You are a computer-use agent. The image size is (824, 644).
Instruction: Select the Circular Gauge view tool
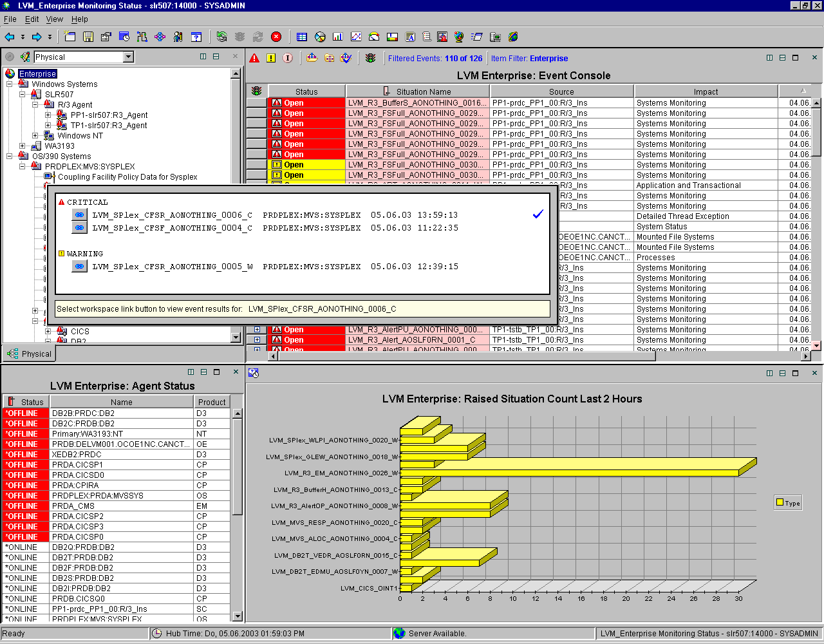pyautogui.click(x=374, y=37)
